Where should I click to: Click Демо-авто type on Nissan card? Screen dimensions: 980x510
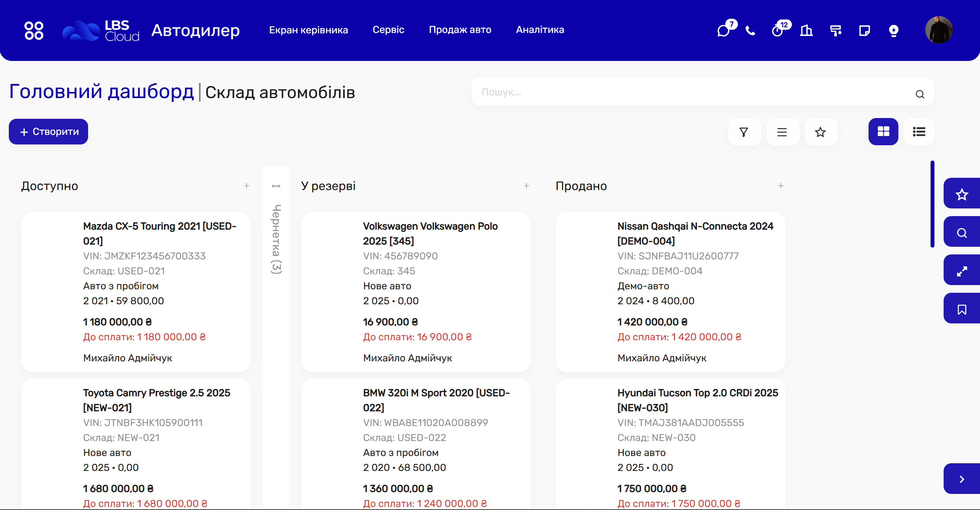[x=643, y=286]
